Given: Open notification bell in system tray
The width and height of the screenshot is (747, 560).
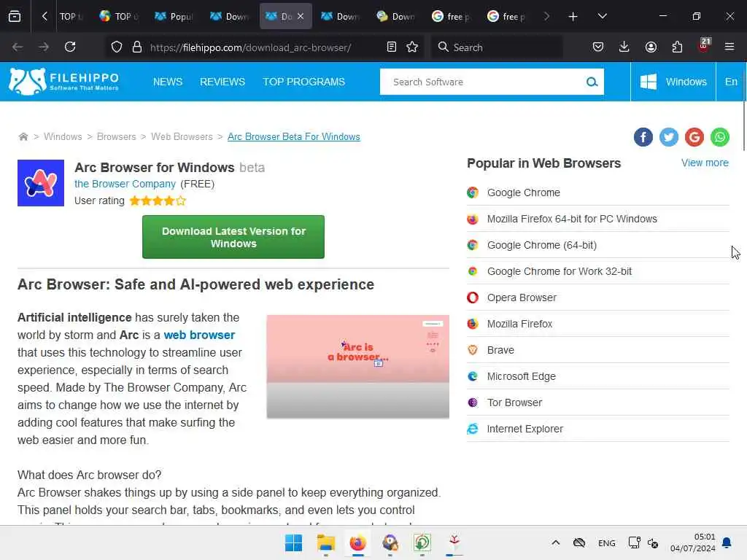Looking at the screenshot, I should pos(727,542).
